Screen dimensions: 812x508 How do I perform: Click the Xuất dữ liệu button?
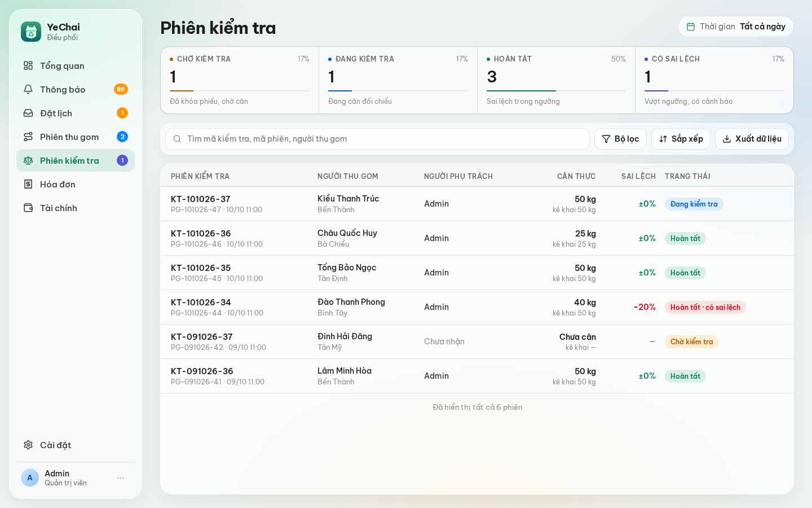tap(752, 139)
